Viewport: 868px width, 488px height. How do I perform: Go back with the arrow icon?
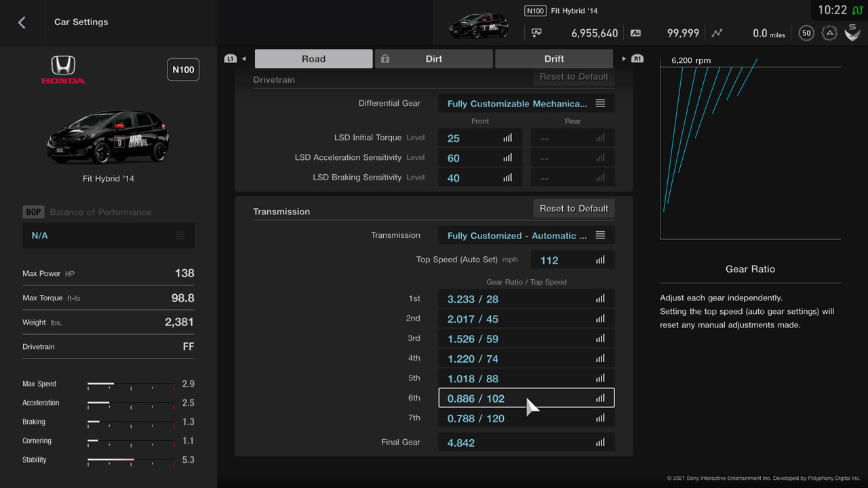point(22,22)
